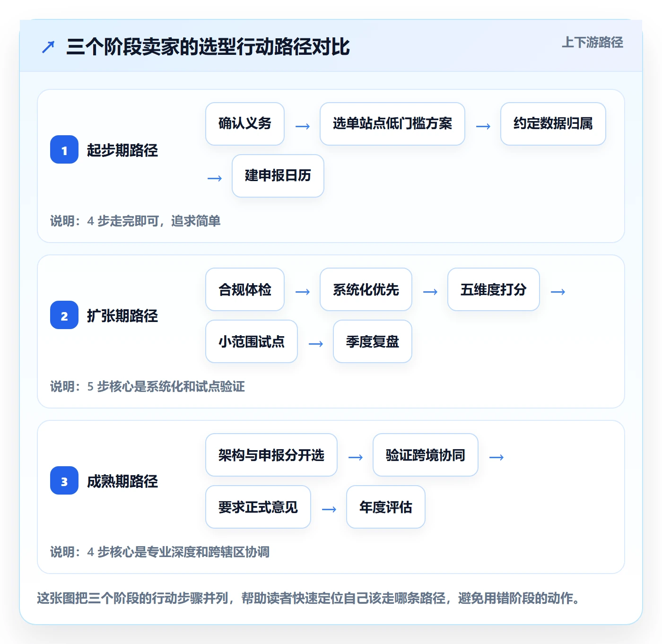Screen dimensions: 662x644
Task: Click the 确认义务 step box
Action: [245, 124]
